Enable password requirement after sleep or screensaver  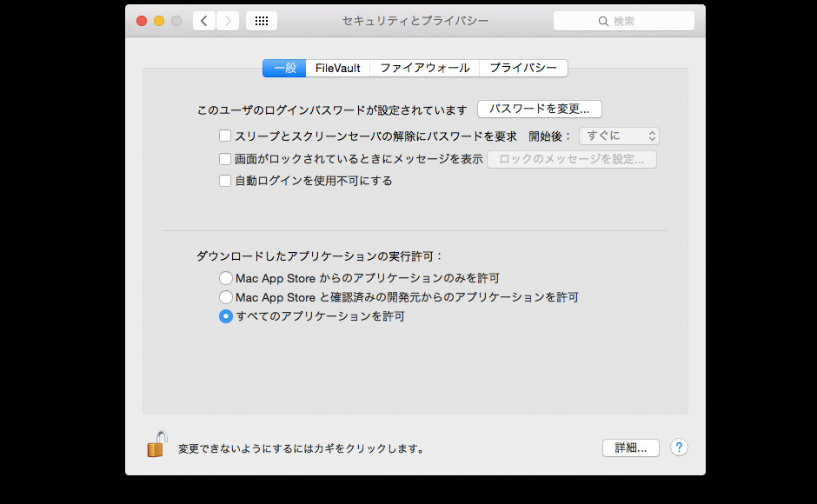tap(225, 136)
